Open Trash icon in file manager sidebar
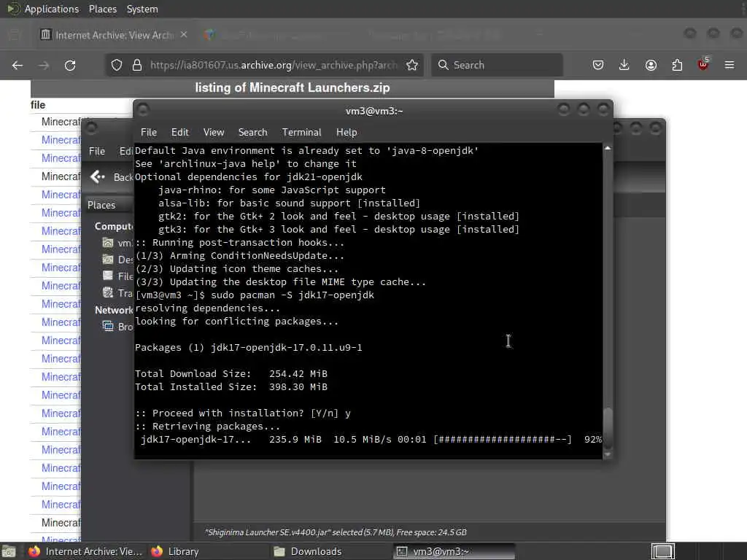Viewport: 747px width, 560px height. coord(108,292)
